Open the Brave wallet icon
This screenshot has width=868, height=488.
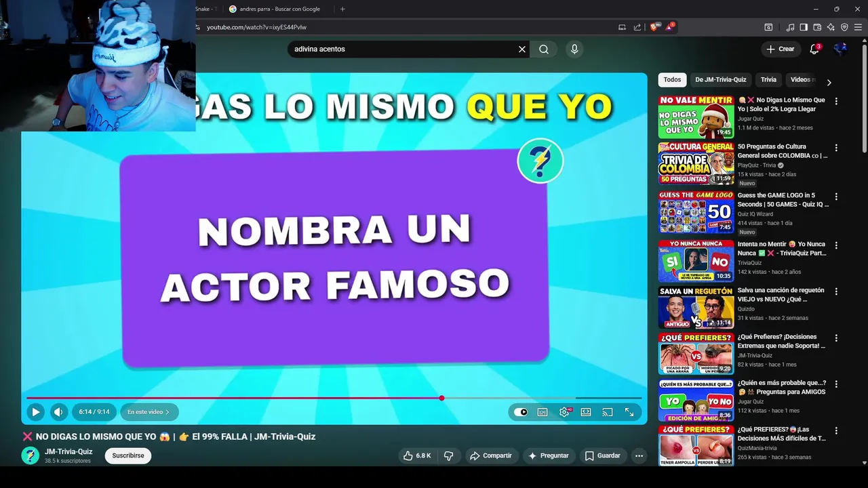click(817, 27)
